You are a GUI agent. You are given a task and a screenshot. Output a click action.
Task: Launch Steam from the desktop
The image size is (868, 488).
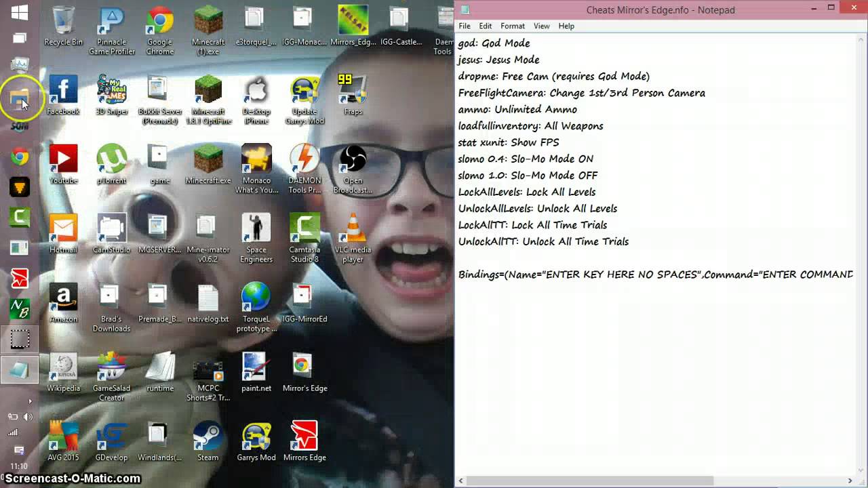208,441
